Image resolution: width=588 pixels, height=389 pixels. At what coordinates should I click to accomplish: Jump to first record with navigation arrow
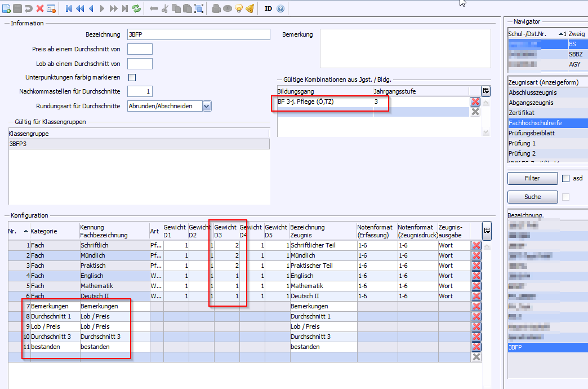69,8
